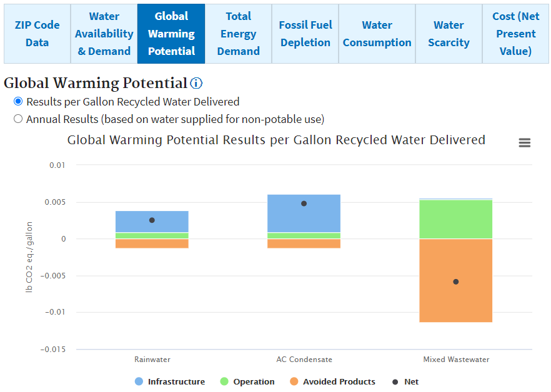
Task: Select Annual Results radio option
Action: tap(18, 119)
